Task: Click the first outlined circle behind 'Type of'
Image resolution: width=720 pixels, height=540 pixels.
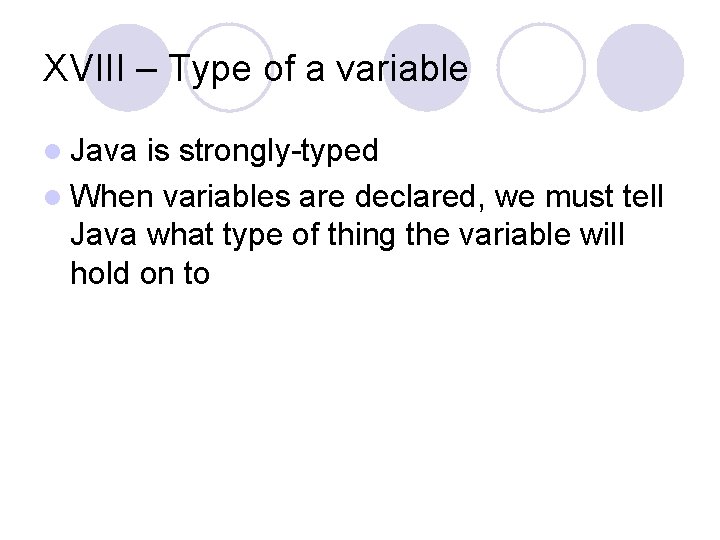Action: 229,67
